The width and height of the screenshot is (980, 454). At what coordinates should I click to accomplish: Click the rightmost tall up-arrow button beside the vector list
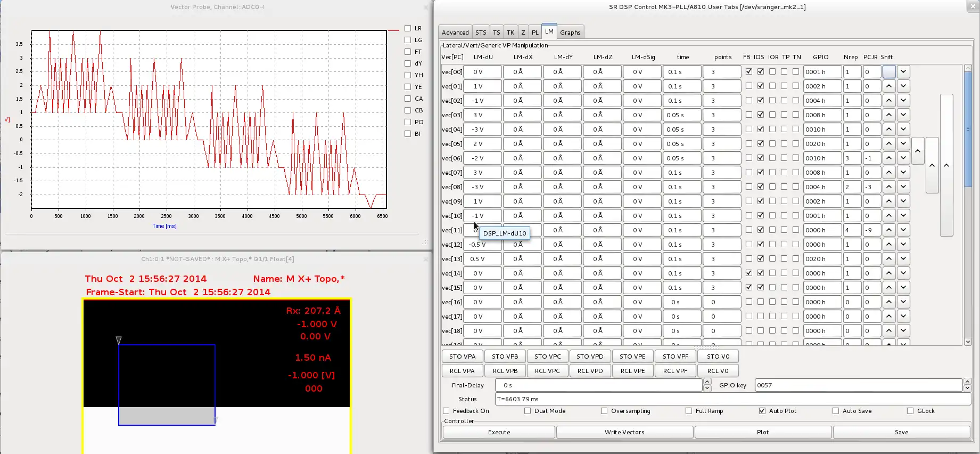tap(946, 165)
